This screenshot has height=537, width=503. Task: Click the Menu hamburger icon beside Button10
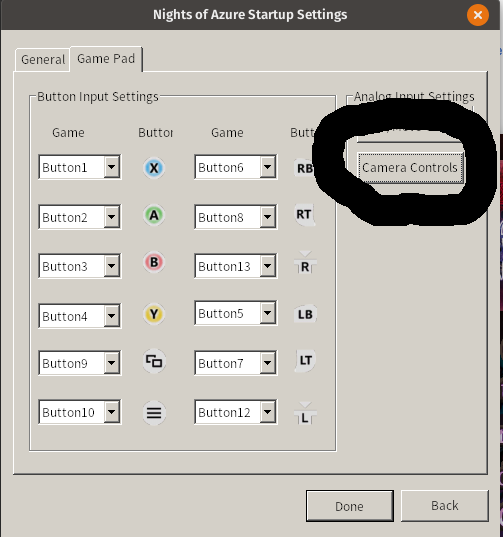154,413
